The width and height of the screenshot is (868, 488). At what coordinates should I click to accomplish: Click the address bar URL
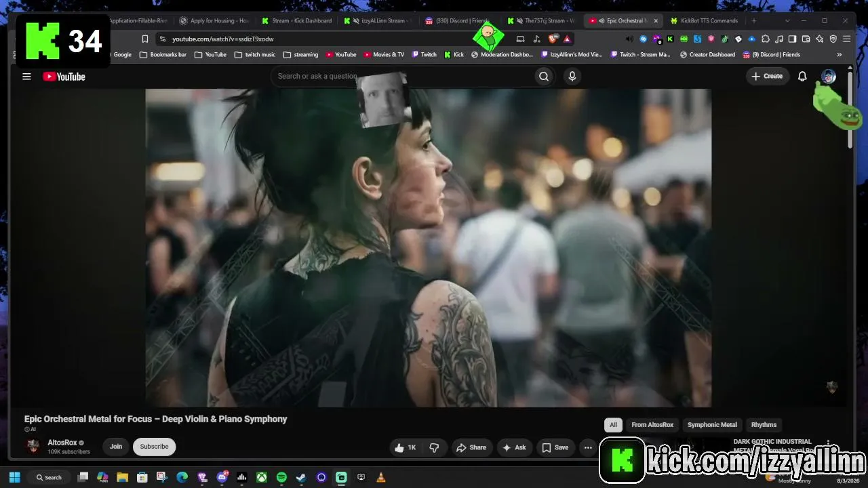(x=223, y=39)
